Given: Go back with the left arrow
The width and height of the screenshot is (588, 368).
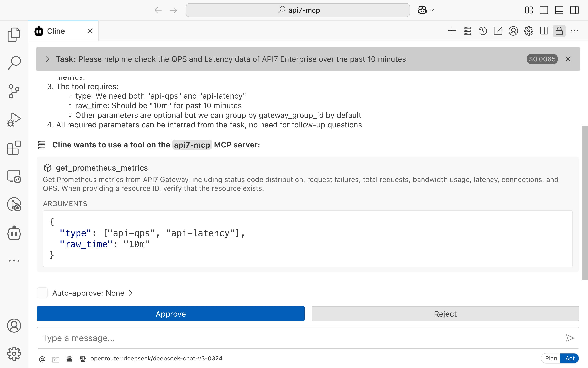Looking at the screenshot, I should pos(158,10).
